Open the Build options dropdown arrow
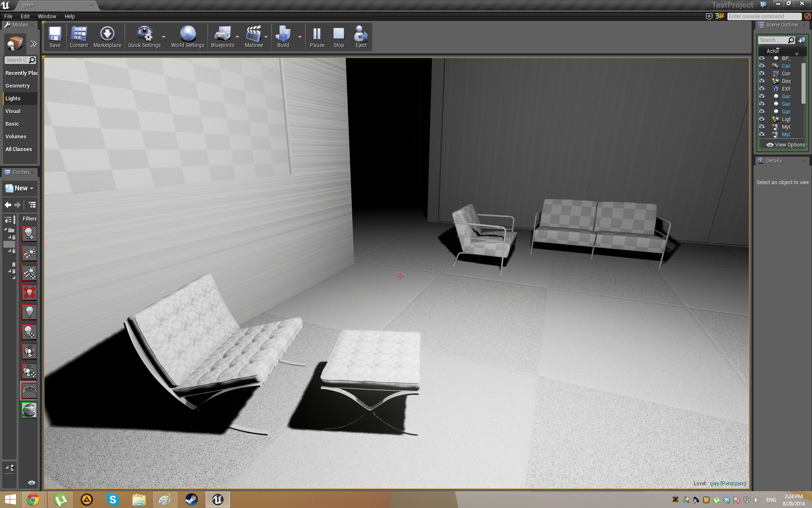The height and width of the screenshot is (508, 812). point(300,37)
